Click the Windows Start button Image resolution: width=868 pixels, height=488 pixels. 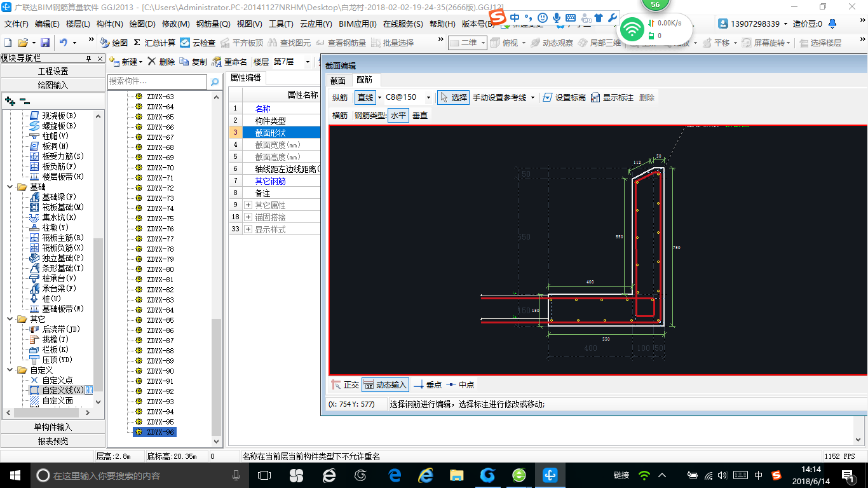tap(14, 475)
